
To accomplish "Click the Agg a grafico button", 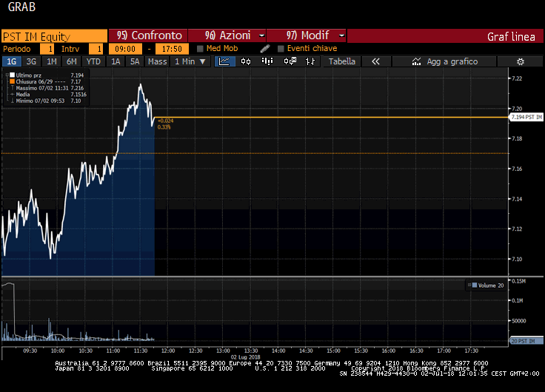I will [x=444, y=61].
